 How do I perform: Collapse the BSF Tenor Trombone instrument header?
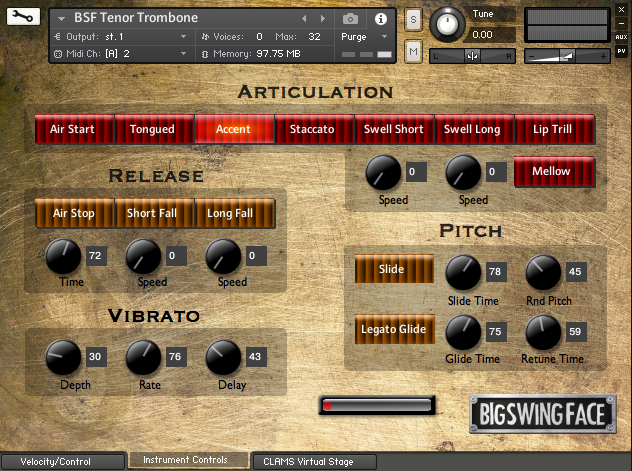coord(61,19)
